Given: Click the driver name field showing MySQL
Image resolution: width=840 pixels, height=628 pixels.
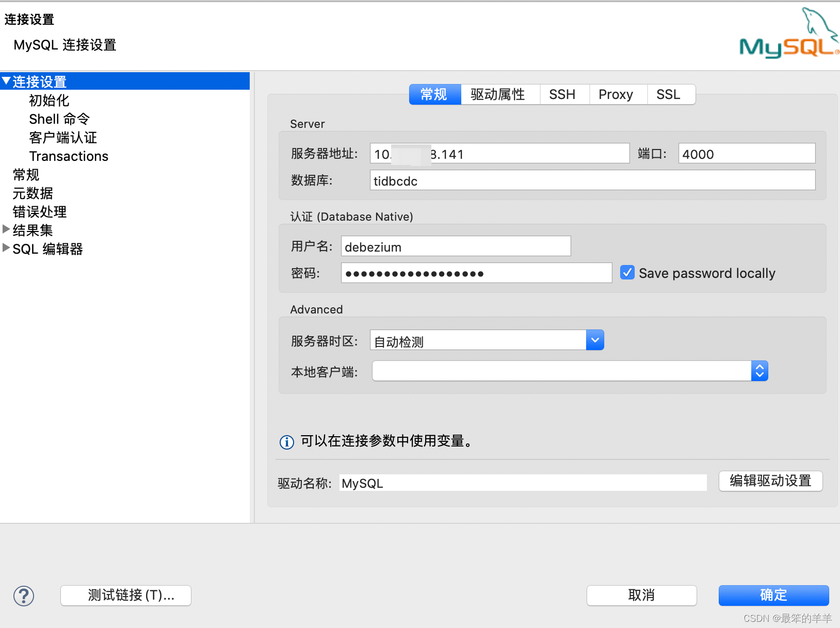Looking at the screenshot, I should 523,483.
